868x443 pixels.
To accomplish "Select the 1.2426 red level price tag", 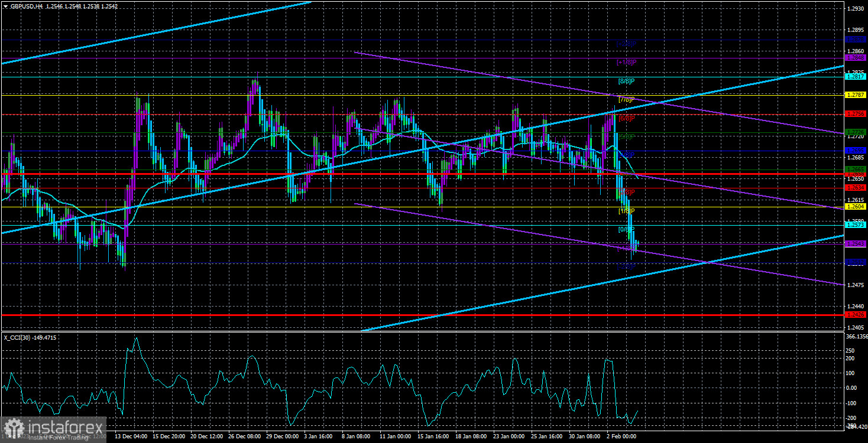I will 856,315.
